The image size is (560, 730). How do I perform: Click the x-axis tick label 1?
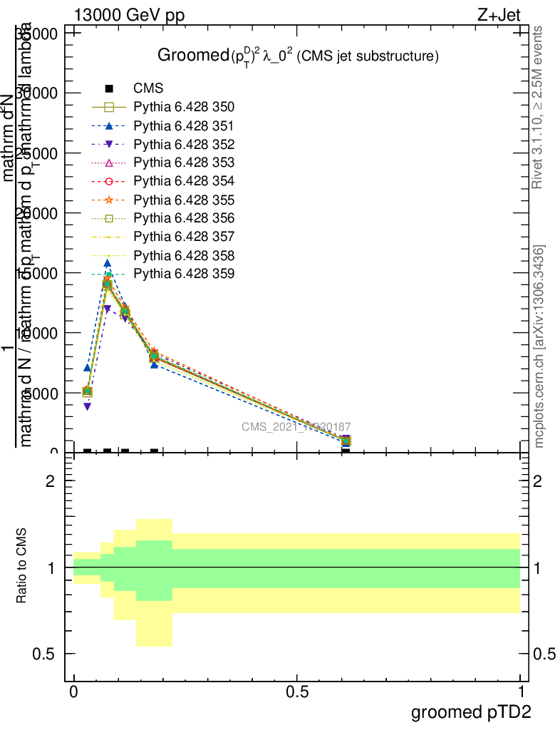pos(521,692)
